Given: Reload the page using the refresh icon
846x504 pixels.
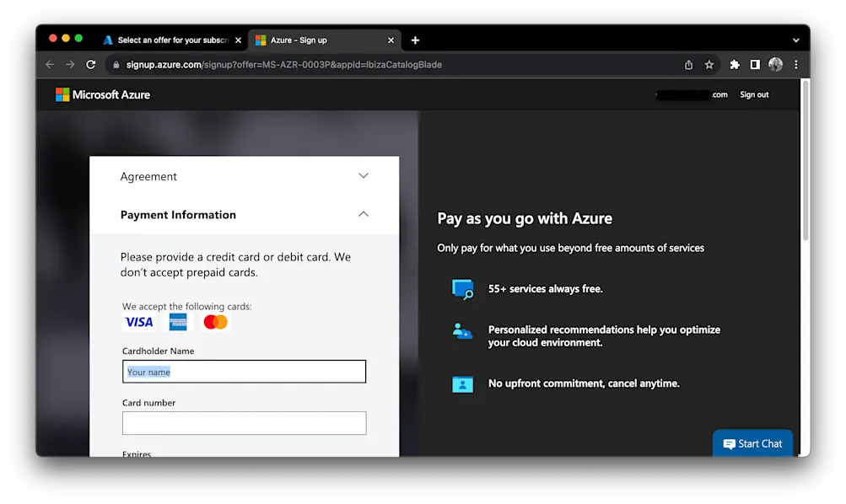Looking at the screenshot, I should (x=90, y=64).
